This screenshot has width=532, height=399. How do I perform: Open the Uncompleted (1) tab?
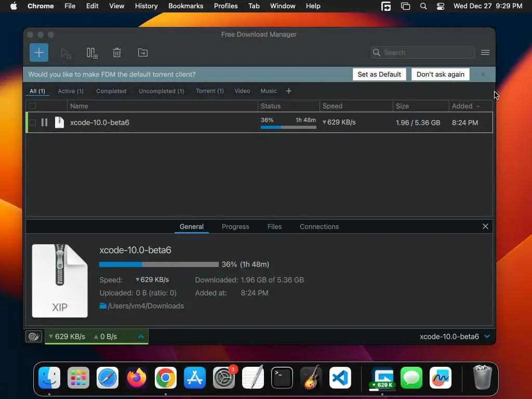pos(161,91)
